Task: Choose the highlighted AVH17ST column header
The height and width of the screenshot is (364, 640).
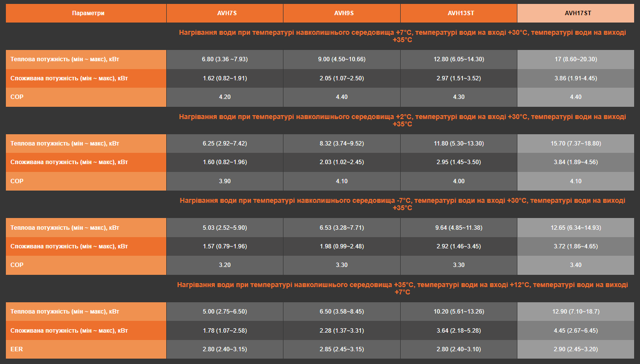Action: [x=575, y=13]
